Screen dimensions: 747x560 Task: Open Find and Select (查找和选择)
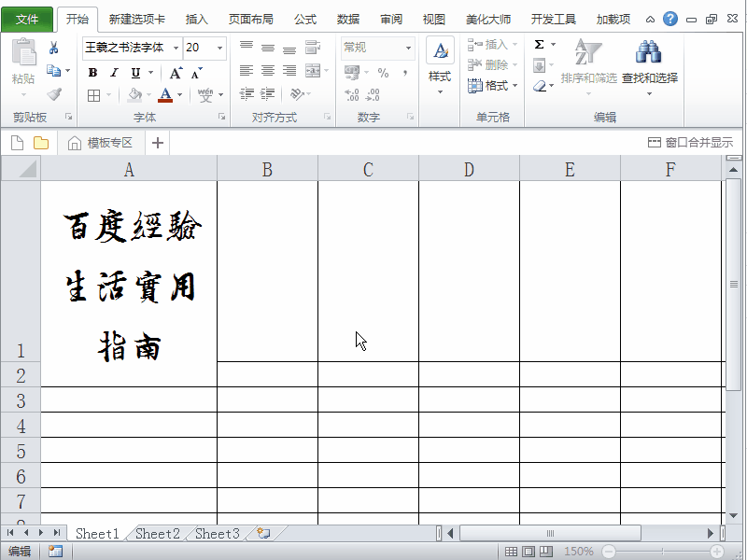tap(650, 66)
